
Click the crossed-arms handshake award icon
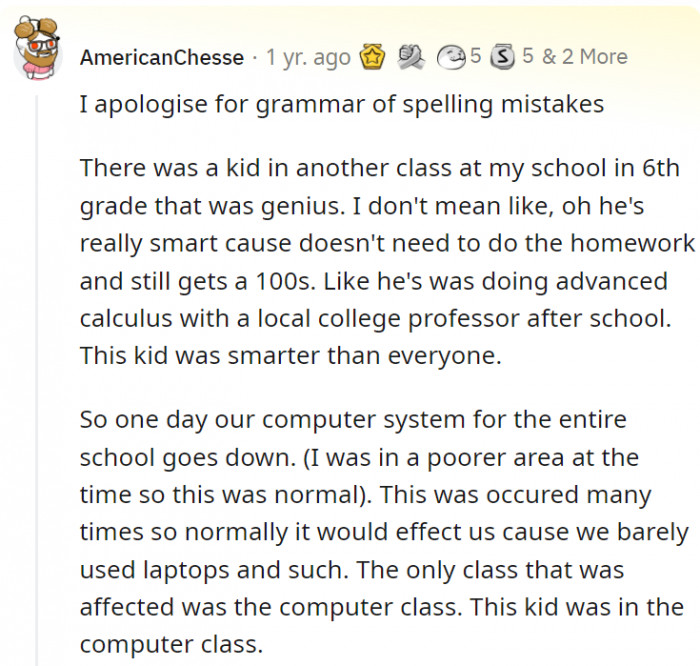click(411, 57)
